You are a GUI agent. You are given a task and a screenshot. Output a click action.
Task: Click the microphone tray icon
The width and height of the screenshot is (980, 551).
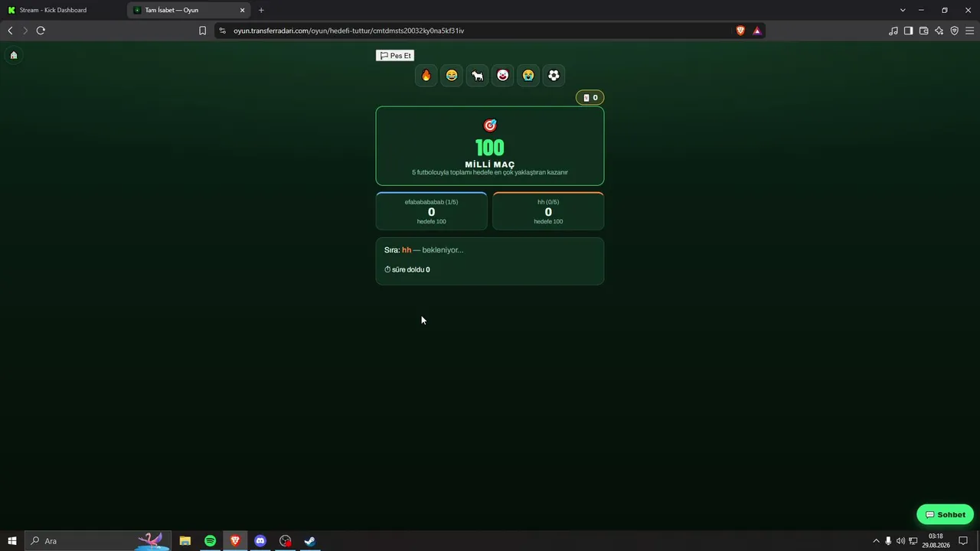pyautogui.click(x=888, y=541)
